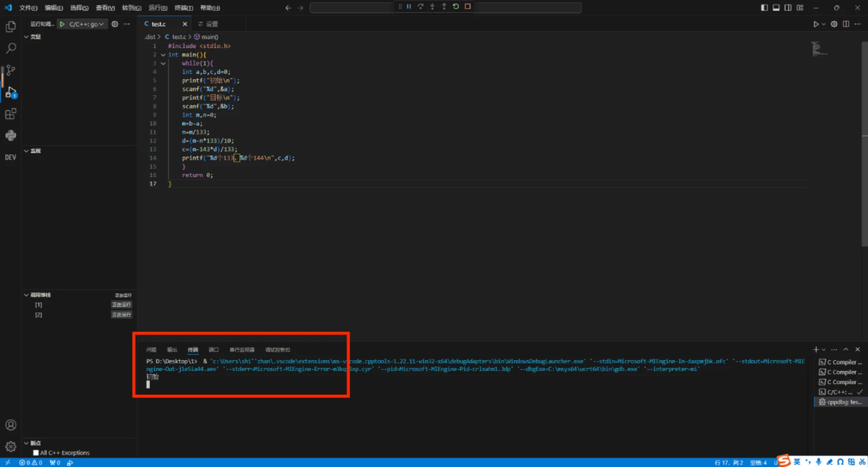Grab the debug toolbar handle

[x=400, y=7]
